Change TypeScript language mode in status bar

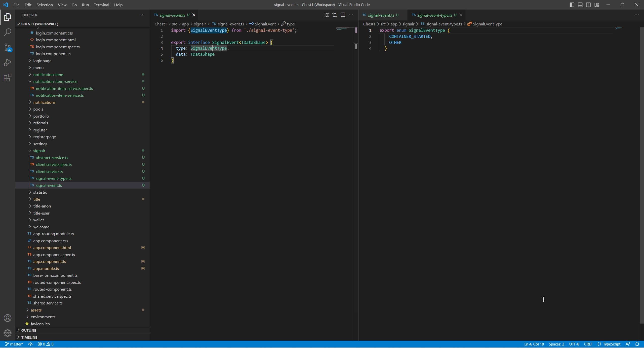(611, 344)
